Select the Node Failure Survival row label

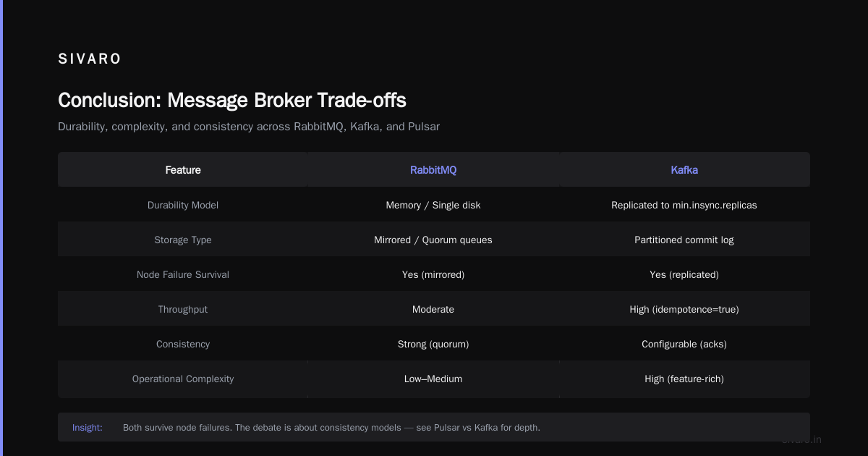click(x=183, y=274)
